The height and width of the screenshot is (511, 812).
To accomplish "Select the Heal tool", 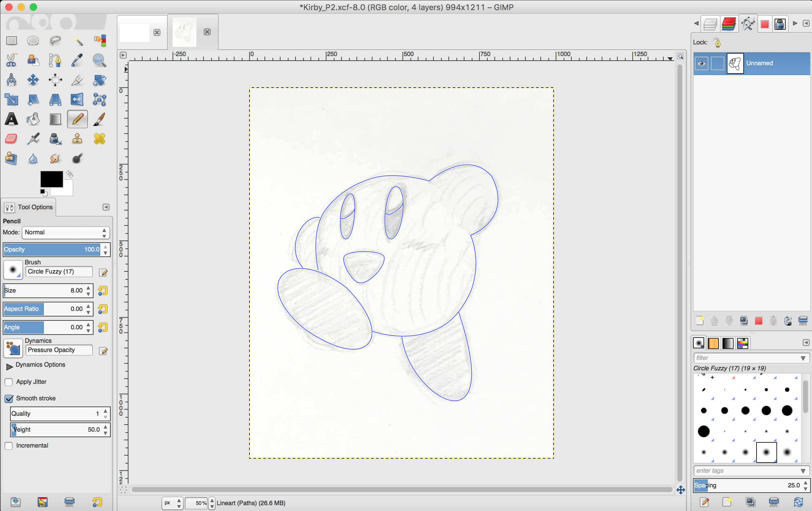I will (100, 138).
